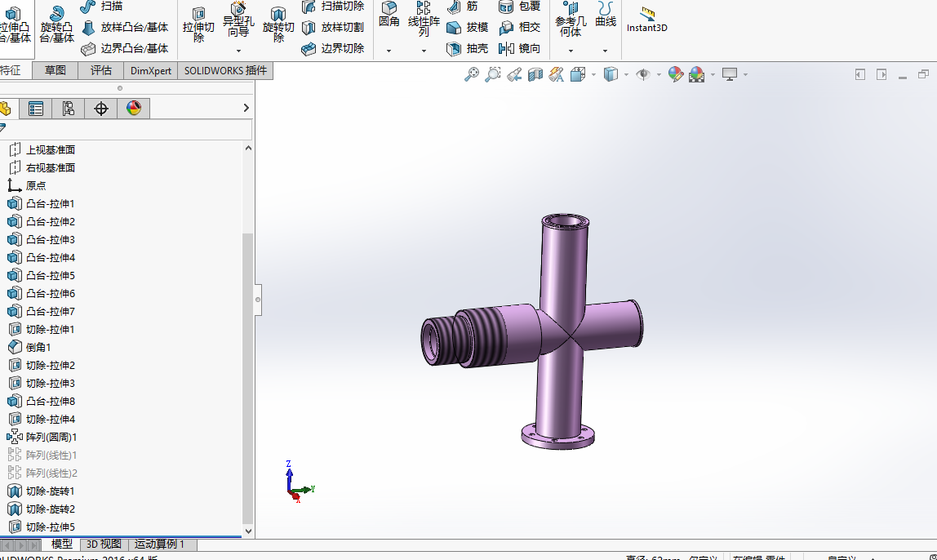Image resolution: width=937 pixels, height=560 pixels.
Task: Open the DisplayManager color ball tab
Action: tap(134, 109)
